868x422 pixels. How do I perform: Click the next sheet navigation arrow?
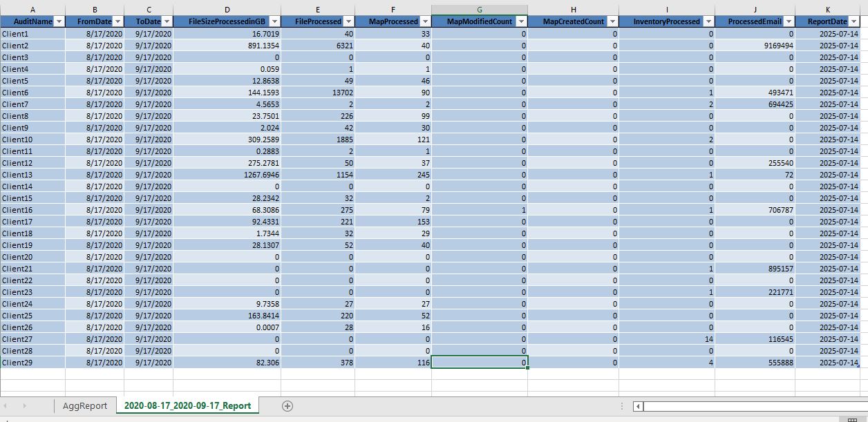point(25,406)
